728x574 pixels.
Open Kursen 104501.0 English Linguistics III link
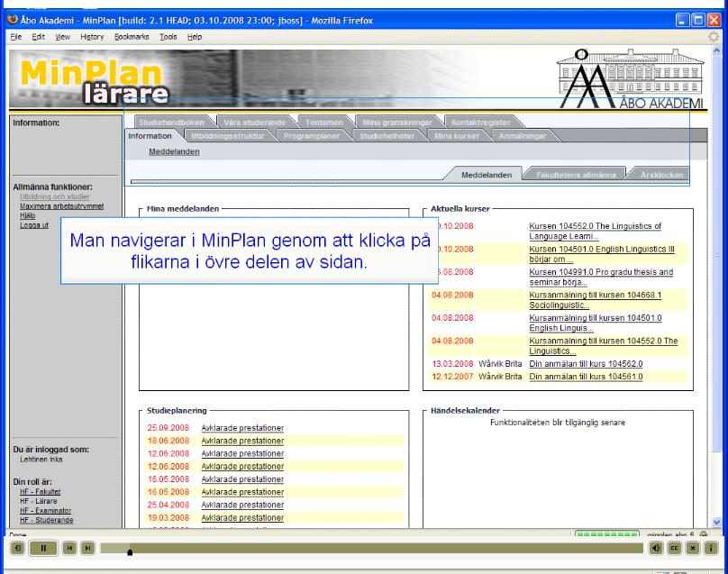pos(602,254)
